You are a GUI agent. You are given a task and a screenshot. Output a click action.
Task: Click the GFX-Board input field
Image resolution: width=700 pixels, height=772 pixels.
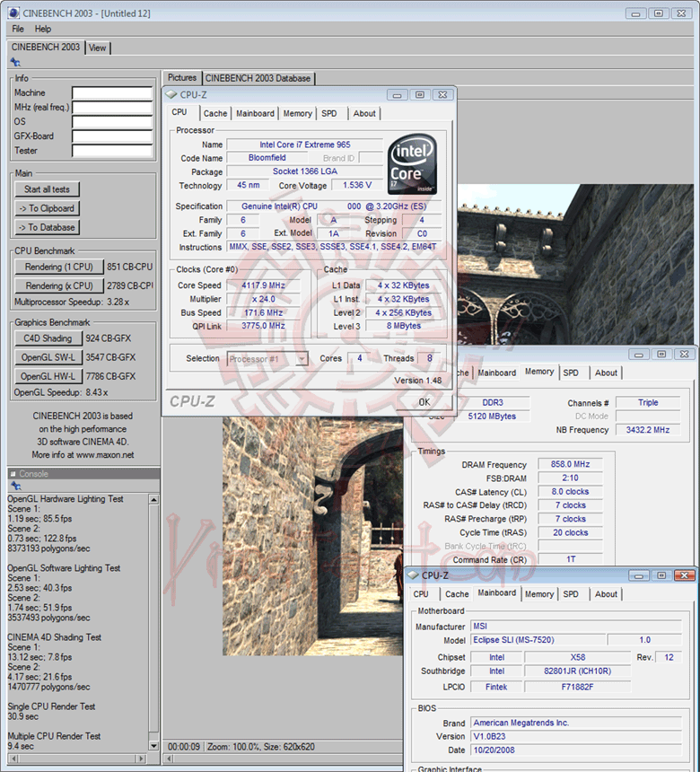pos(112,136)
